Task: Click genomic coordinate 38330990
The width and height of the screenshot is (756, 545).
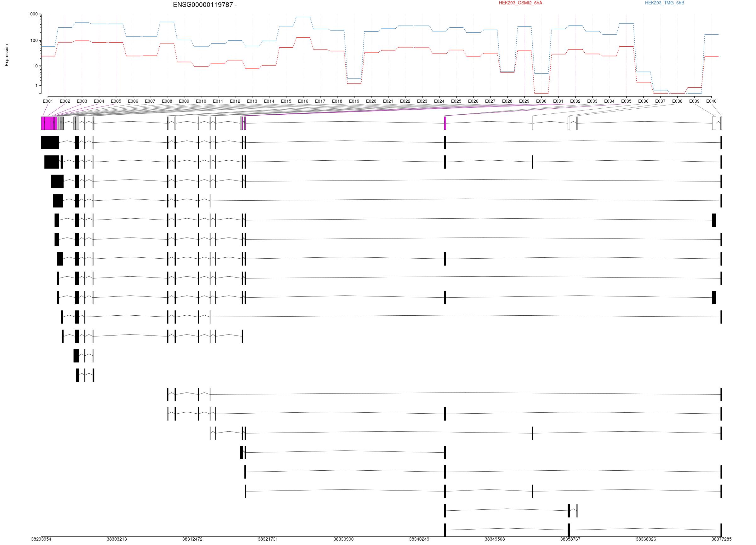Action: [x=344, y=539]
